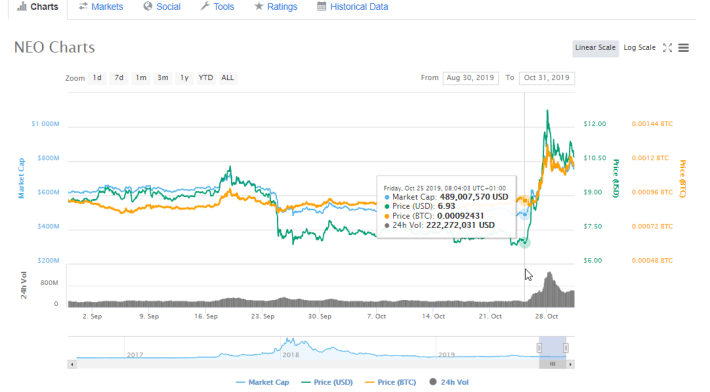
Task: Switch to the Markets tab
Action: tap(101, 7)
